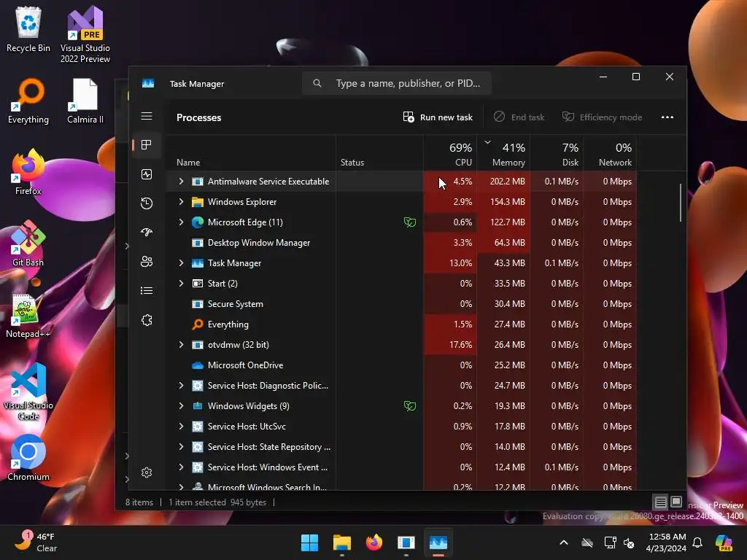This screenshot has width=747, height=560.
Task: Select the Notepad++ desktop icon
Action: coord(28,316)
